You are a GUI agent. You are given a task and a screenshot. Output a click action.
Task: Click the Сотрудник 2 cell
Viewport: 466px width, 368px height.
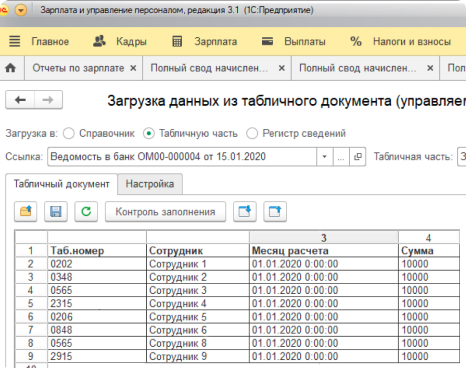tap(198, 277)
